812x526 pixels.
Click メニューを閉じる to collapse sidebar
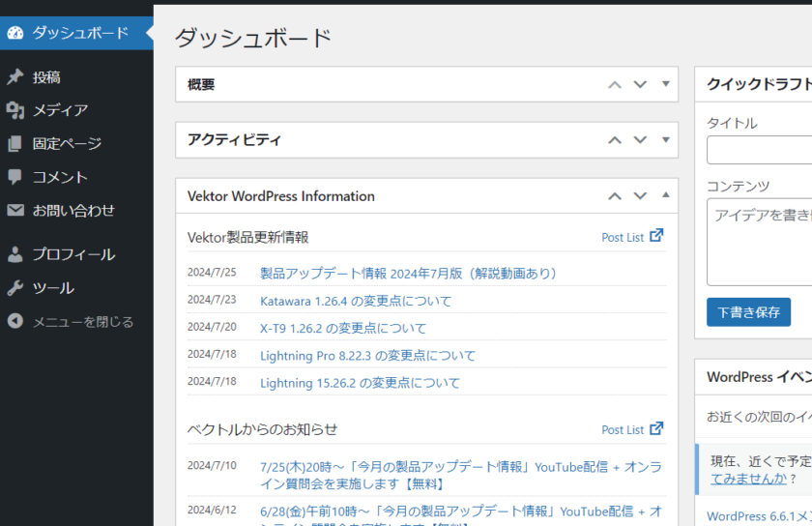(76, 321)
